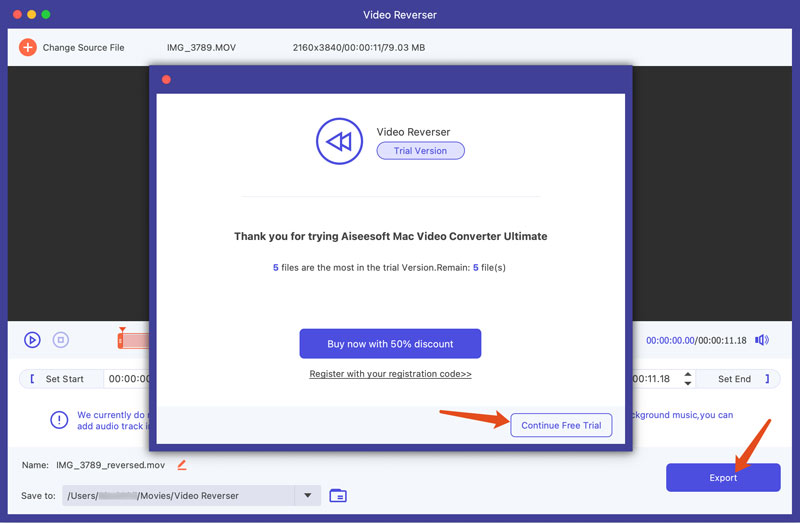800x523 pixels.
Task: Open Register with your registration code link
Action: [390, 373]
